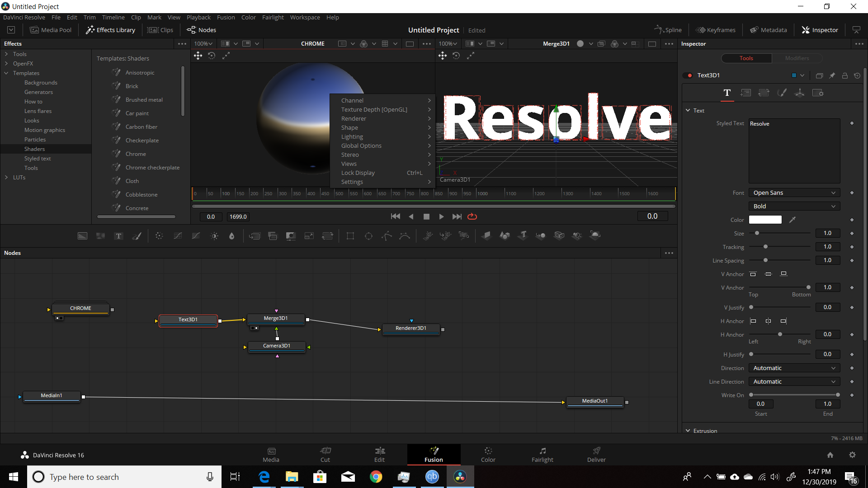Select the top V Anchor option

753,274
